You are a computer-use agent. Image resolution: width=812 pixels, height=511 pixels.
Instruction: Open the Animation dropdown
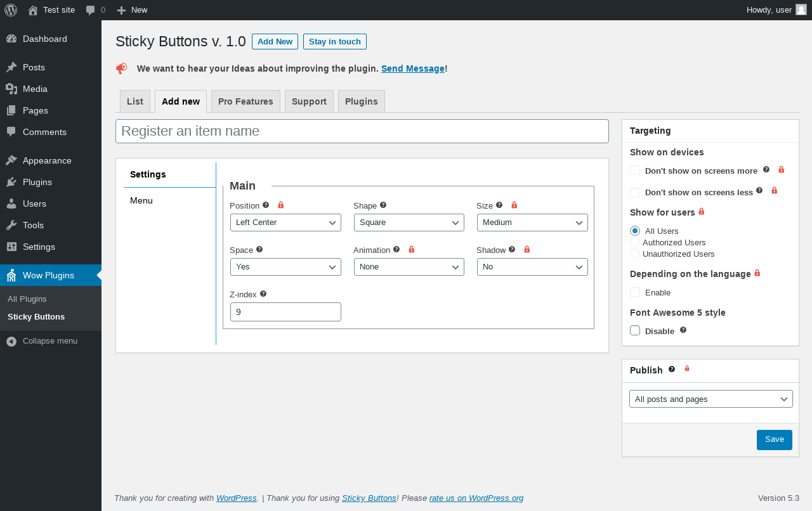[409, 267]
